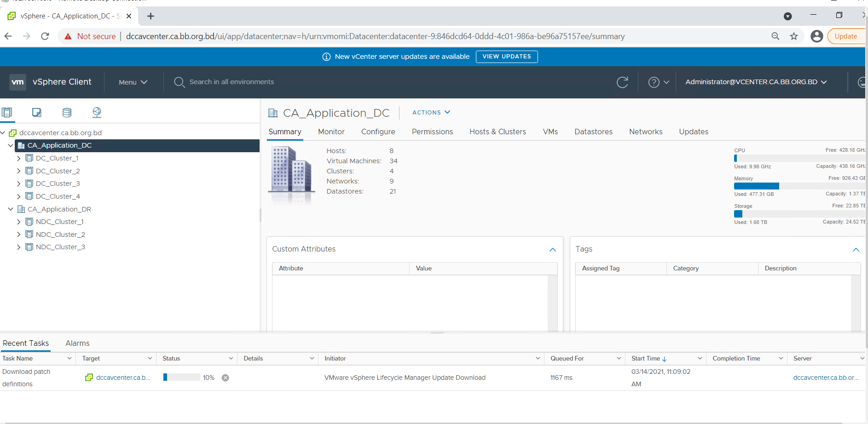The height and width of the screenshot is (424, 868).
Task: Open the Hosts and Clusters inventory view icon
Action: pos(7,112)
